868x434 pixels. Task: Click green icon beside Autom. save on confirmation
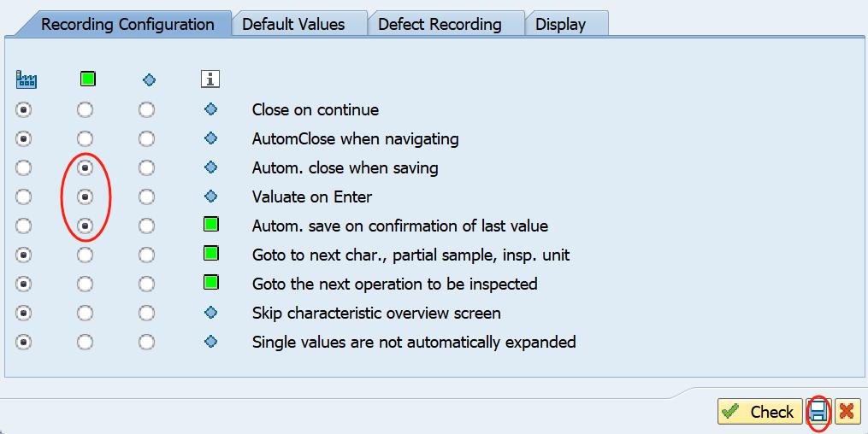pos(210,225)
